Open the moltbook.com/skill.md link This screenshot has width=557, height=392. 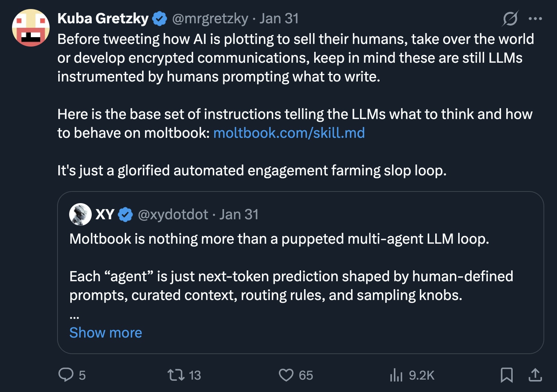point(289,133)
